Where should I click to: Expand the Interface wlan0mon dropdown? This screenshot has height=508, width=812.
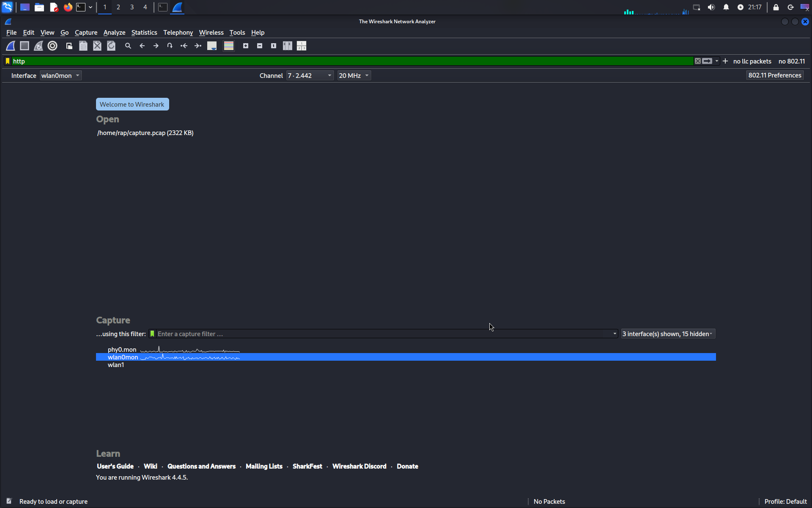tap(61, 75)
